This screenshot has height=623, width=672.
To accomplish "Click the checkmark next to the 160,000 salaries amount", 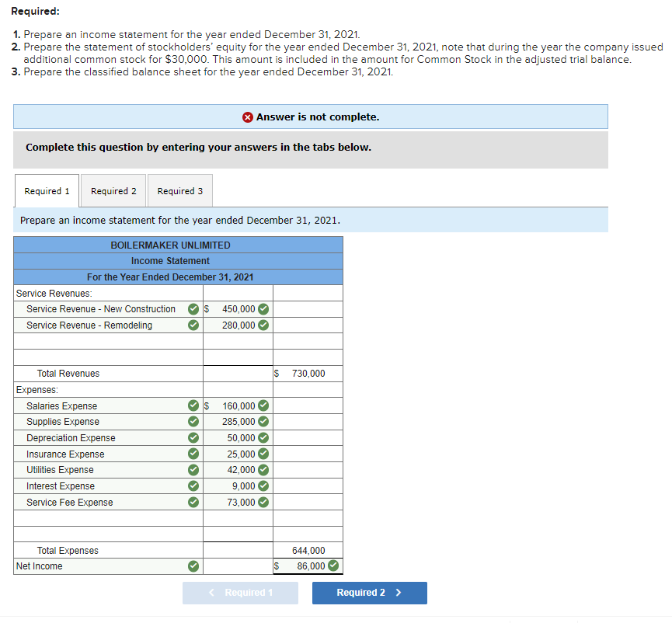I will point(262,405).
